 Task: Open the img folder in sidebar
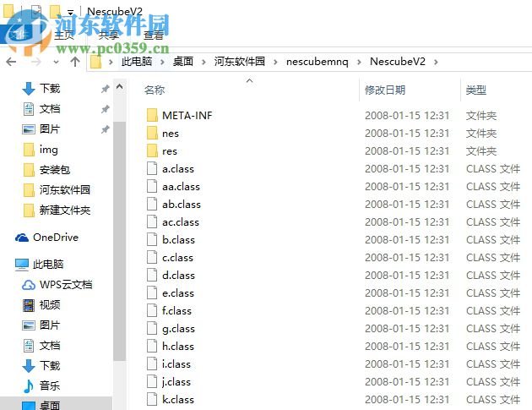[x=48, y=150]
